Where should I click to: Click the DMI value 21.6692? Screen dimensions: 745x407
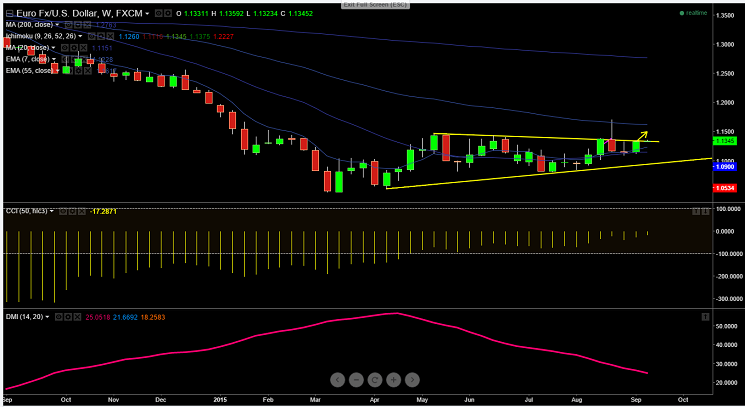125,317
